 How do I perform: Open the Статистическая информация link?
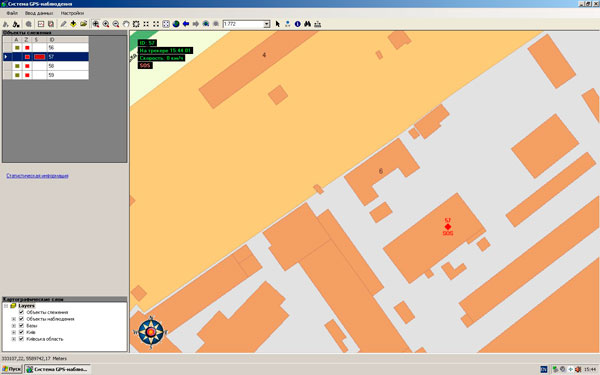point(38,176)
